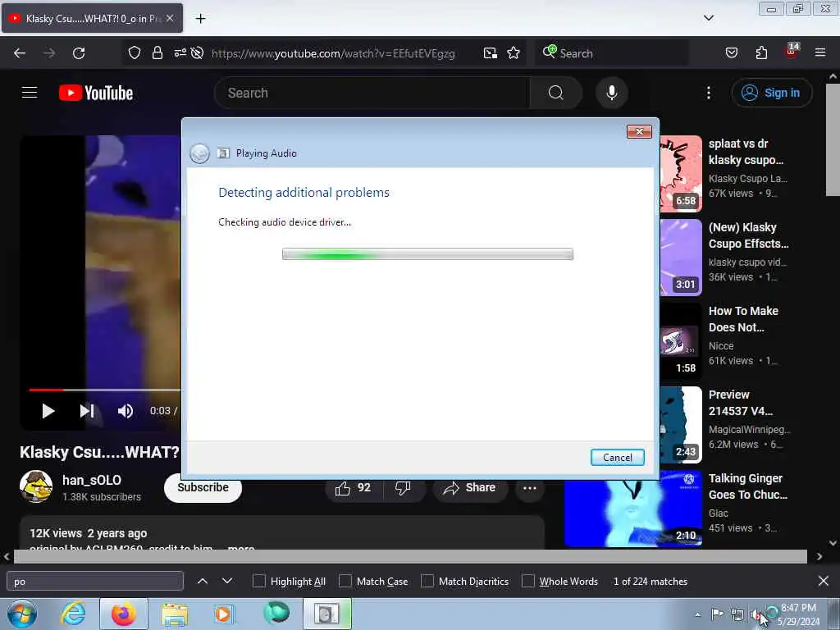
Task: Click the padlock site security icon
Action: click(157, 53)
